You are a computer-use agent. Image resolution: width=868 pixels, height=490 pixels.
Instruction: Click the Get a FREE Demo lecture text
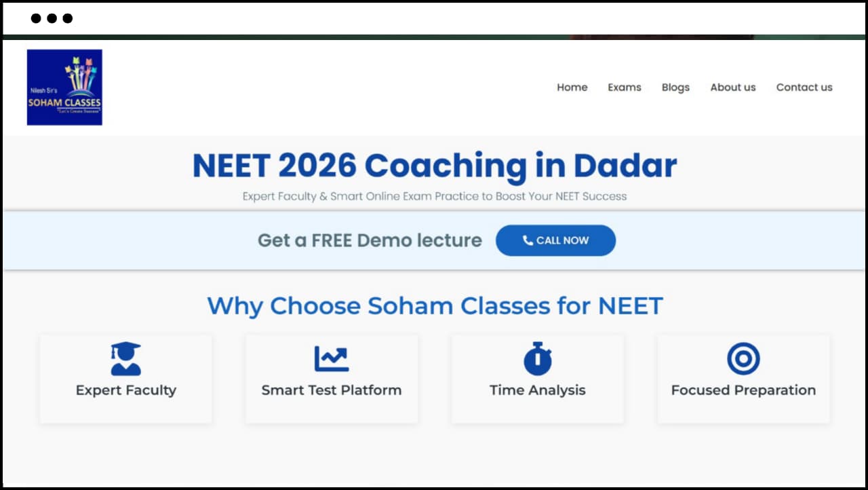tap(370, 240)
